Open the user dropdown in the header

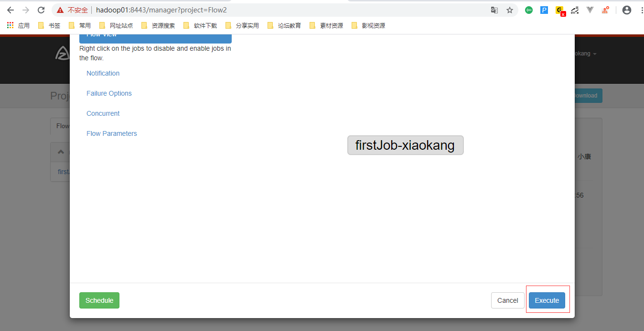point(586,54)
